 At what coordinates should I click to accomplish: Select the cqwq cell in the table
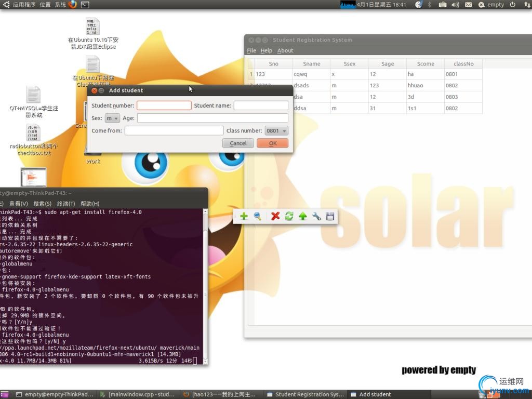(312, 74)
